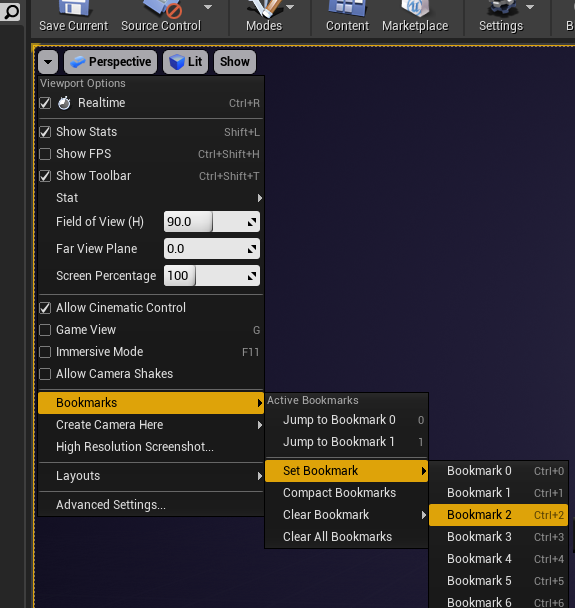Toggle the Game View checkbox
The height and width of the screenshot is (608, 575).
(45, 330)
